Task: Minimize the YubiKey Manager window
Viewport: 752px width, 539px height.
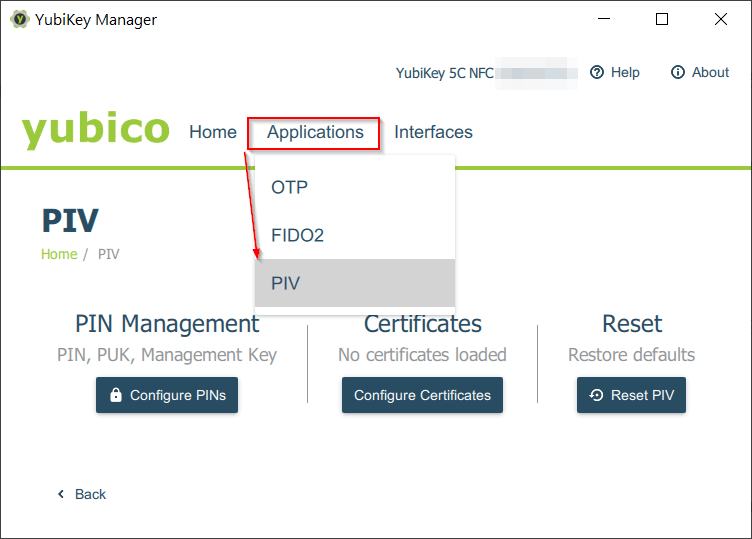Action: [604, 19]
